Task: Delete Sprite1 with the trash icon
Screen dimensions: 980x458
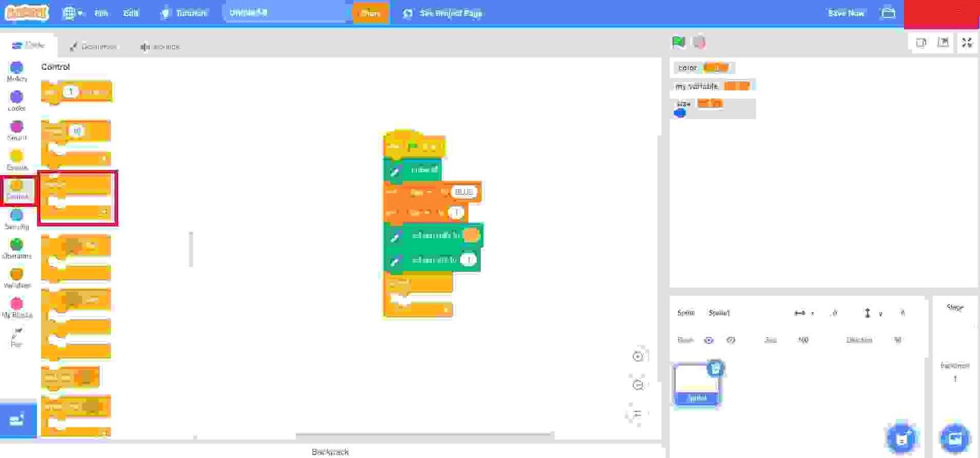Action: [x=715, y=368]
